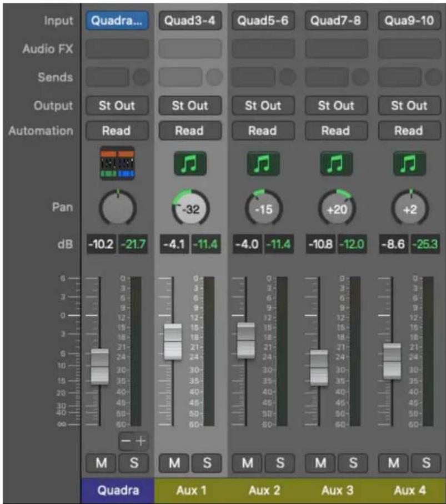Open Quadra's St Out output menu
The width and height of the screenshot is (446, 504).
click(117, 106)
